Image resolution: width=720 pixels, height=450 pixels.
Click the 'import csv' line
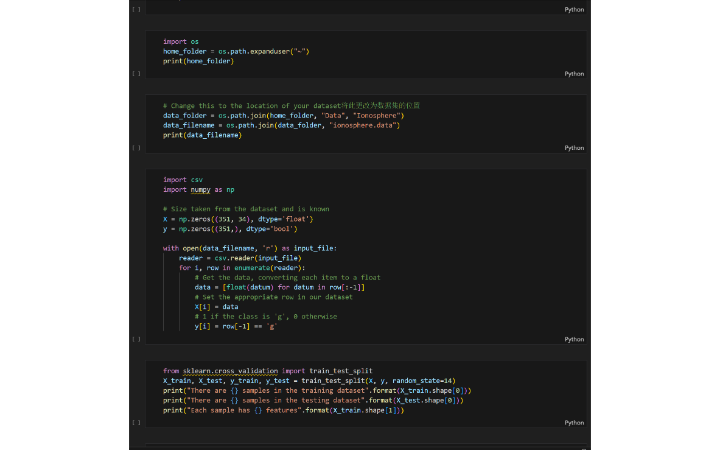[183, 180]
